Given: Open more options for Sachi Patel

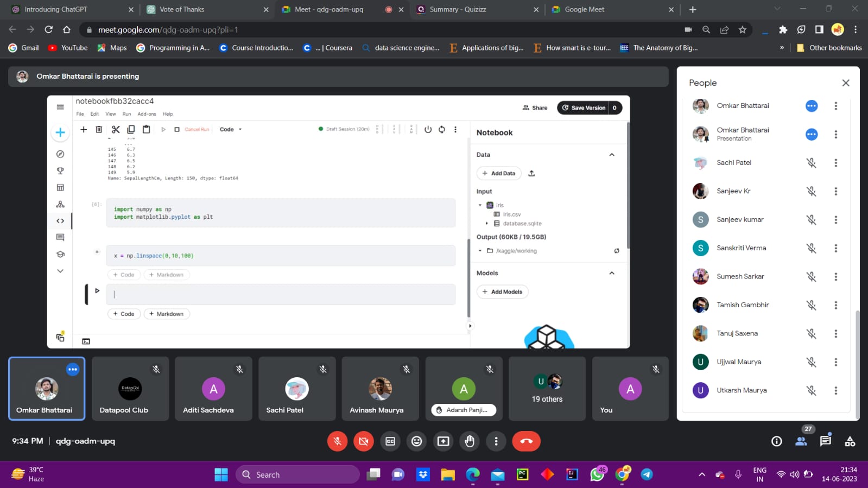Looking at the screenshot, I should (x=835, y=163).
